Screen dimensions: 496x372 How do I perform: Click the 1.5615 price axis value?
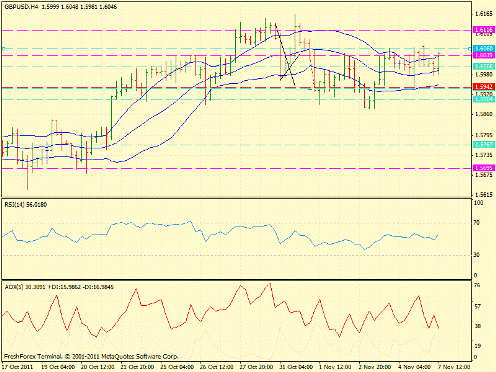click(x=484, y=194)
